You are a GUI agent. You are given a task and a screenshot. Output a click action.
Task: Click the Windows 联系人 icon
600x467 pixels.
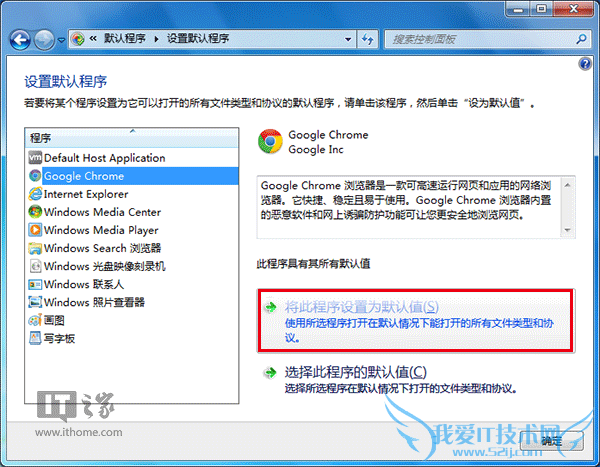[35, 284]
